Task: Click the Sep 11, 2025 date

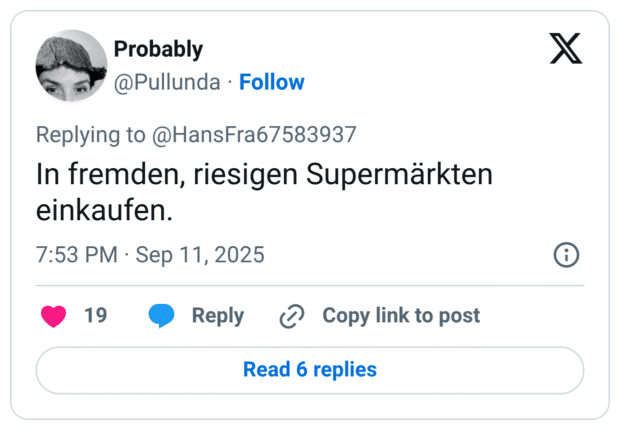Action: pos(200,255)
